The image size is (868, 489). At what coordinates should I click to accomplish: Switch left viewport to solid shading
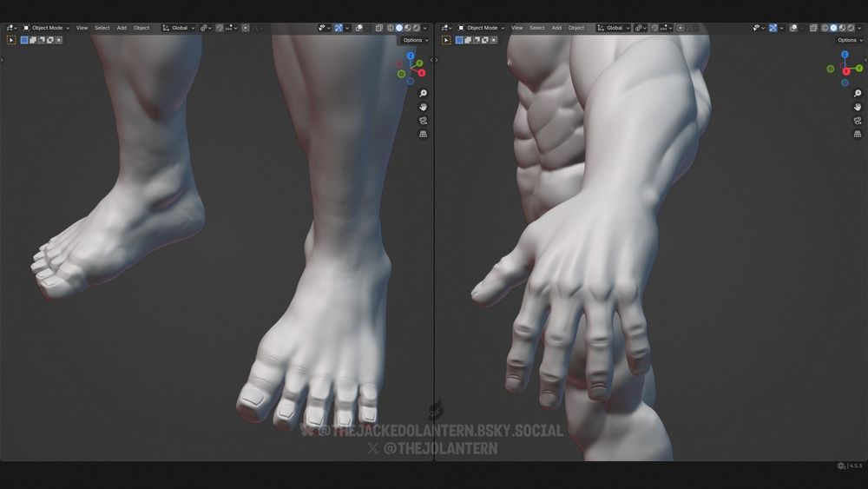coord(399,28)
